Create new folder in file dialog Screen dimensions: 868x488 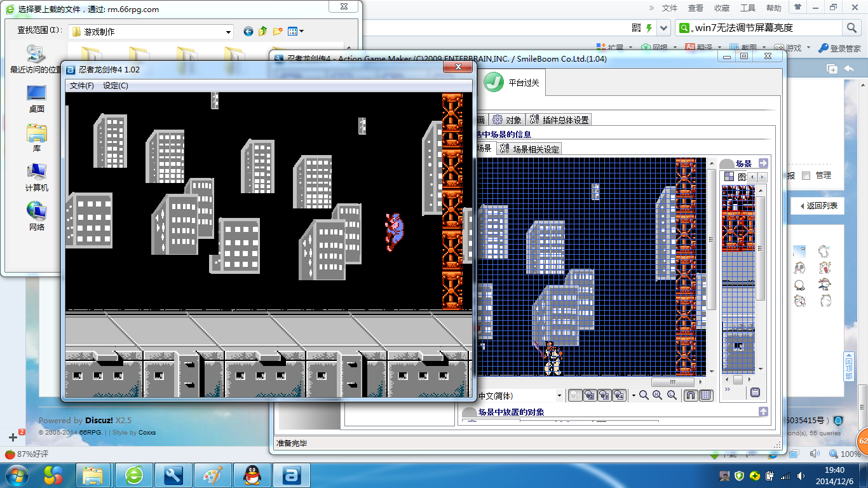coord(278,31)
